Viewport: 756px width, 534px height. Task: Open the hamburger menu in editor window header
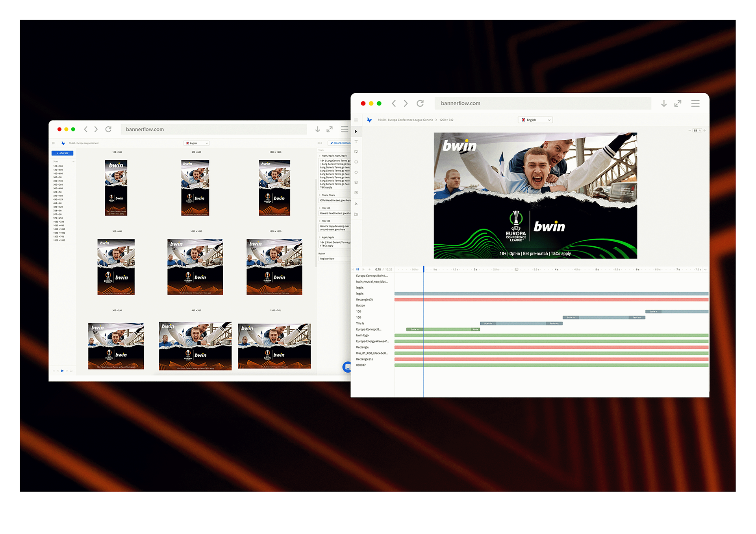pyautogui.click(x=356, y=120)
